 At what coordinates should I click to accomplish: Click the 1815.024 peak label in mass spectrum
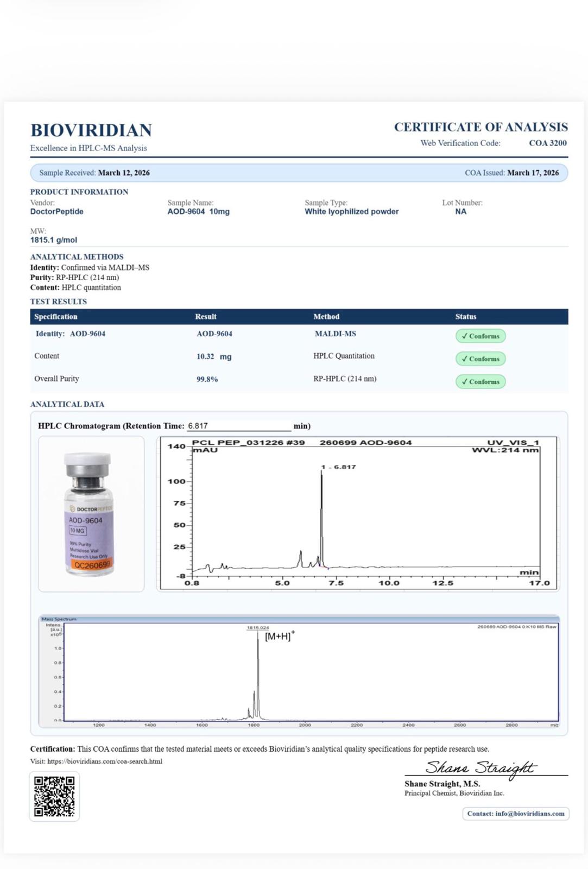[x=257, y=628]
